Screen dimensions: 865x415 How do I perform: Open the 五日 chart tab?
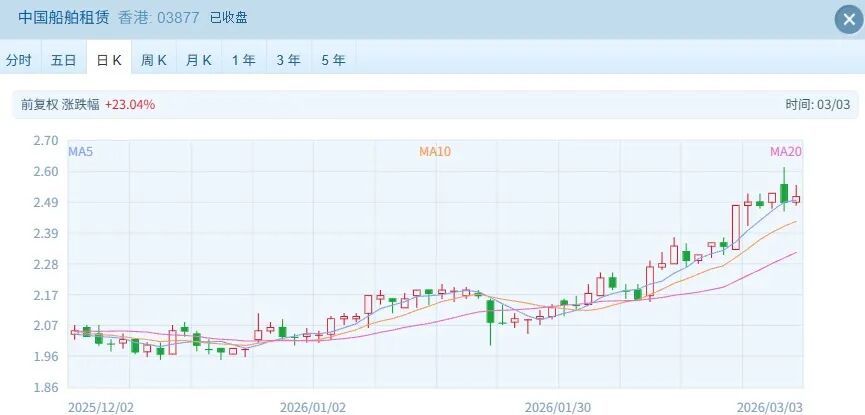coord(63,60)
